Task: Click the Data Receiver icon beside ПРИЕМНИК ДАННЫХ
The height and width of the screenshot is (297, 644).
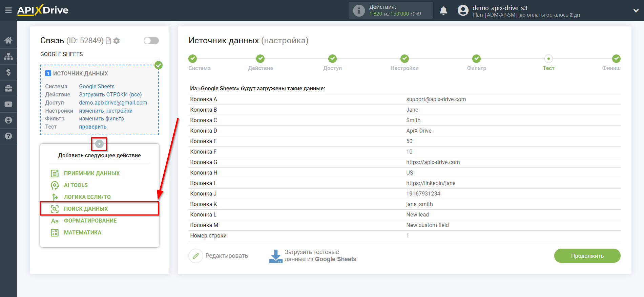Action: pos(55,173)
